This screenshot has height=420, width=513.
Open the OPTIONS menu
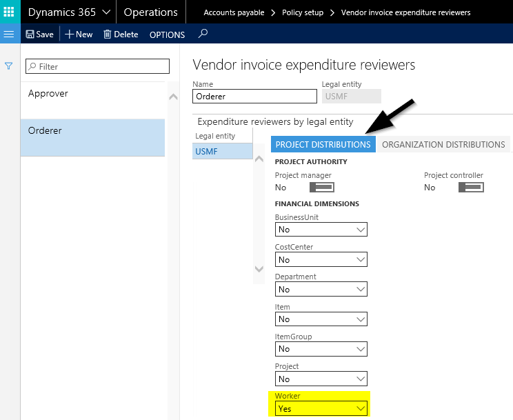point(167,34)
